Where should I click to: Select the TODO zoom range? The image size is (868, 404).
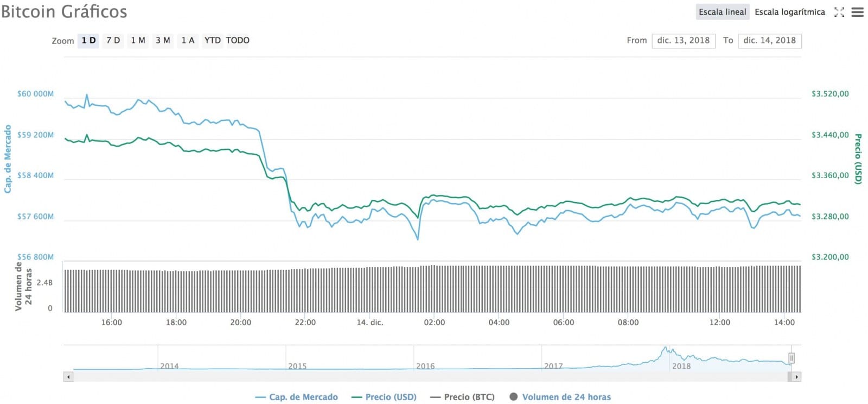[238, 41]
